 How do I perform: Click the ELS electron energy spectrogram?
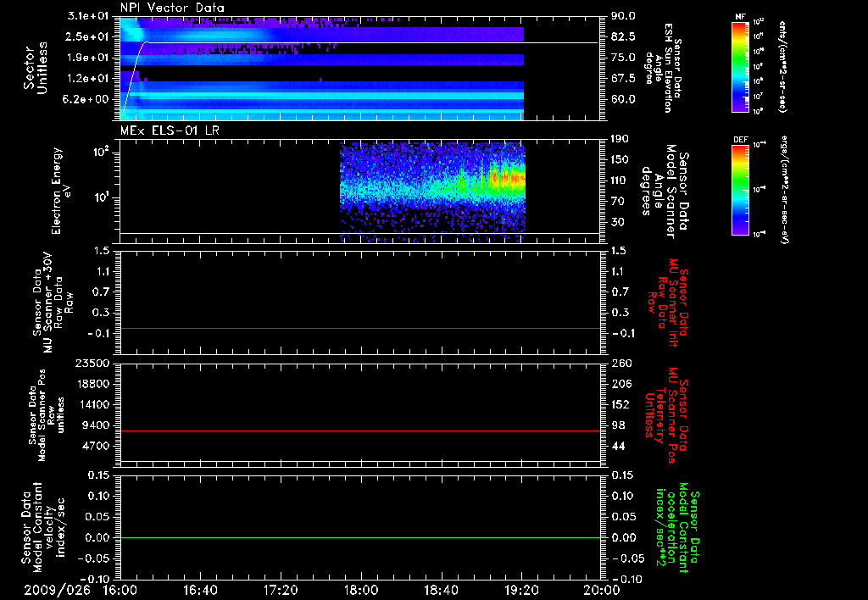(x=432, y=192)
